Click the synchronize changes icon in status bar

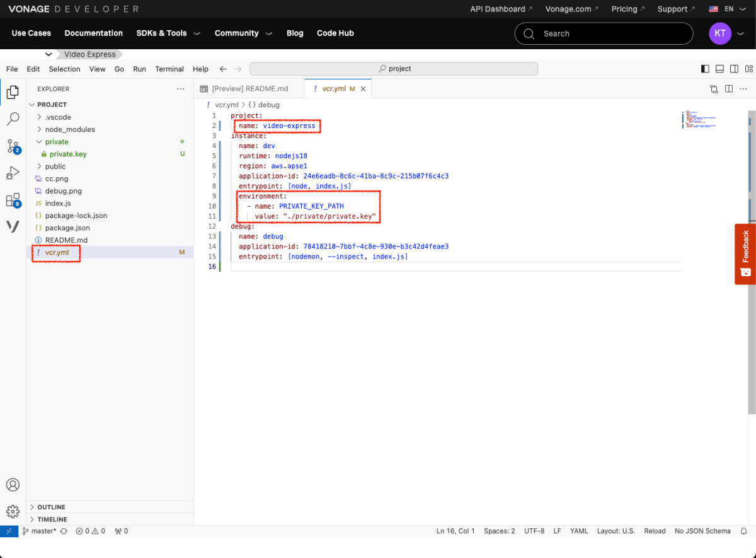[x=64, y=531]
